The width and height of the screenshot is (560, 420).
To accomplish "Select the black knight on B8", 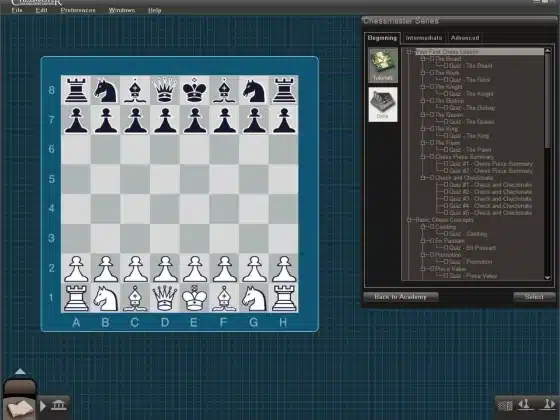I will 106,90.
